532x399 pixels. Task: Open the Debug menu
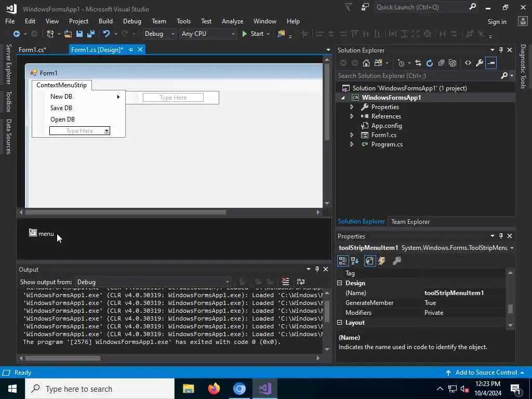pyautogui.click(x=132, y=21)
